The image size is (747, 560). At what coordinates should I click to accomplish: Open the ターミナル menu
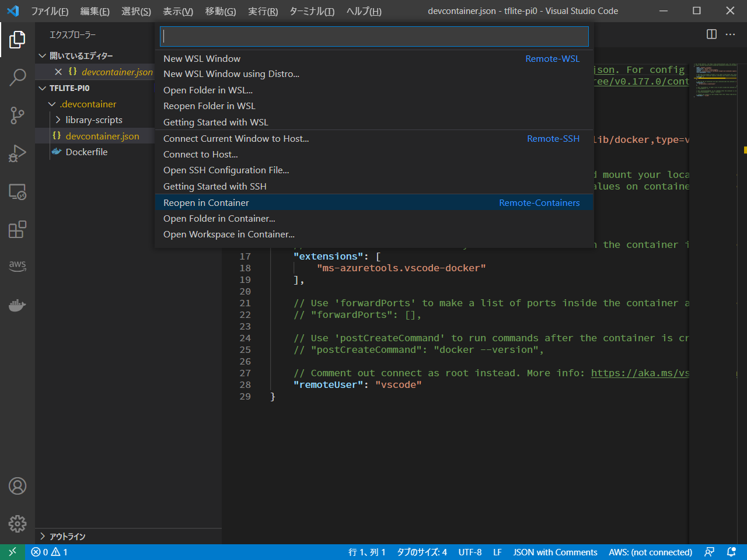pyautogui.click(x=312, y=11)
